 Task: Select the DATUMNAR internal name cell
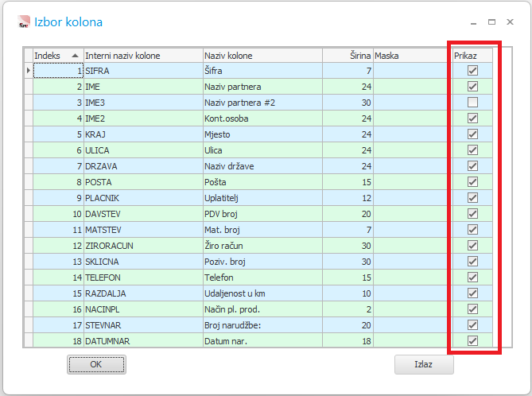[x=143, y=340]
